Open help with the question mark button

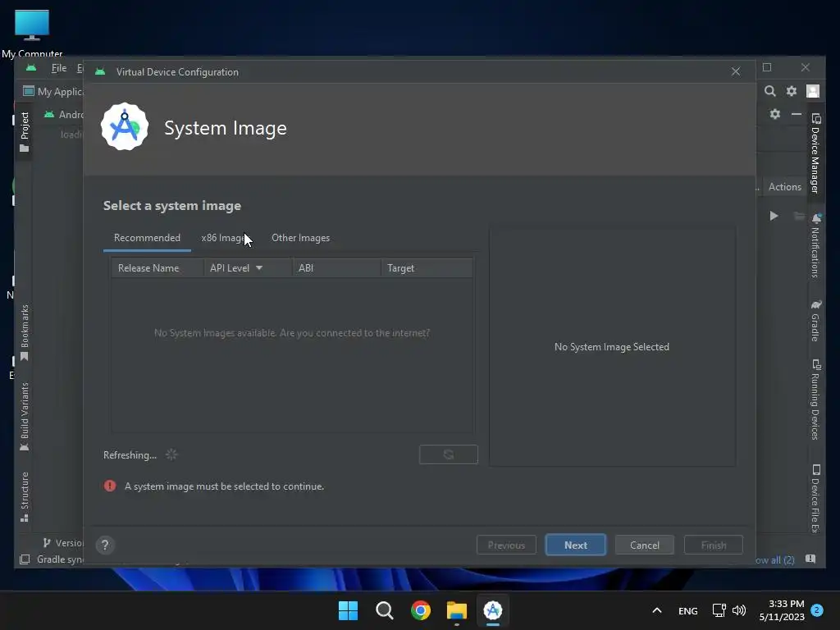tap(105, 545)
